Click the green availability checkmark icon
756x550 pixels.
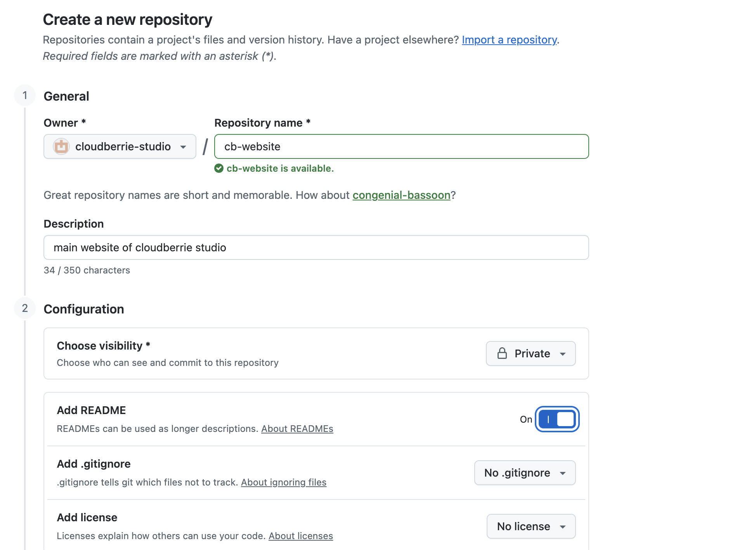click(x=219, y=168)
